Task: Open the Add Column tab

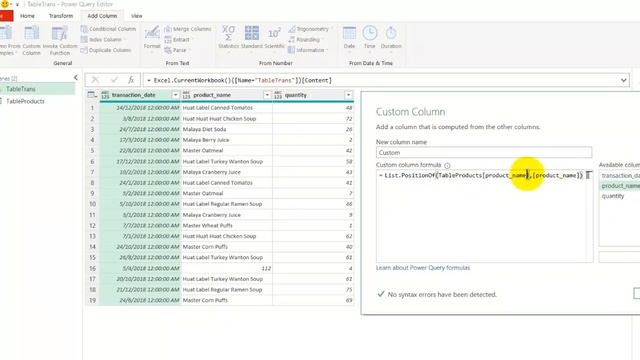Action: 102,16
